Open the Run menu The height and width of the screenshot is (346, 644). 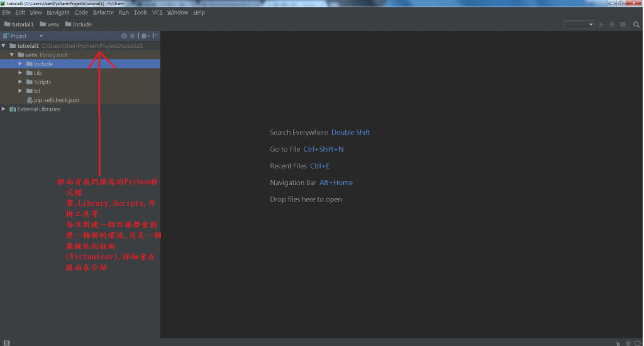tap(124, 13)
